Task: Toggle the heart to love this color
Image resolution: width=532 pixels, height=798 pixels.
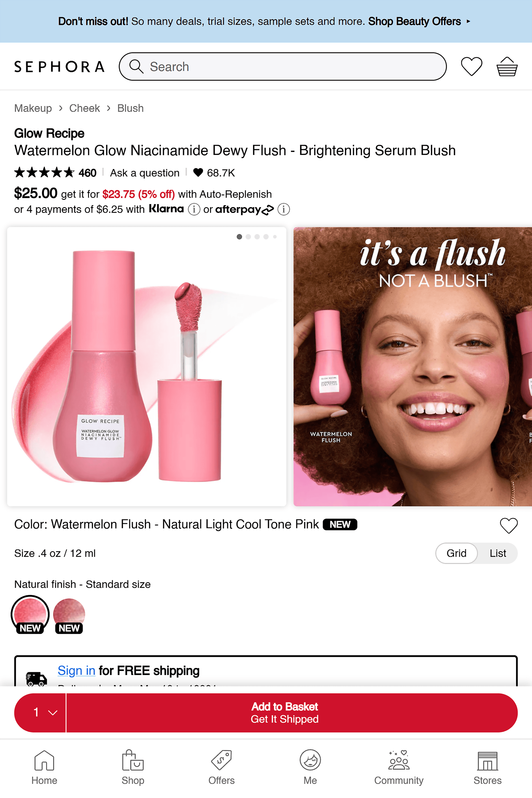Action: [x=509, y=526]
